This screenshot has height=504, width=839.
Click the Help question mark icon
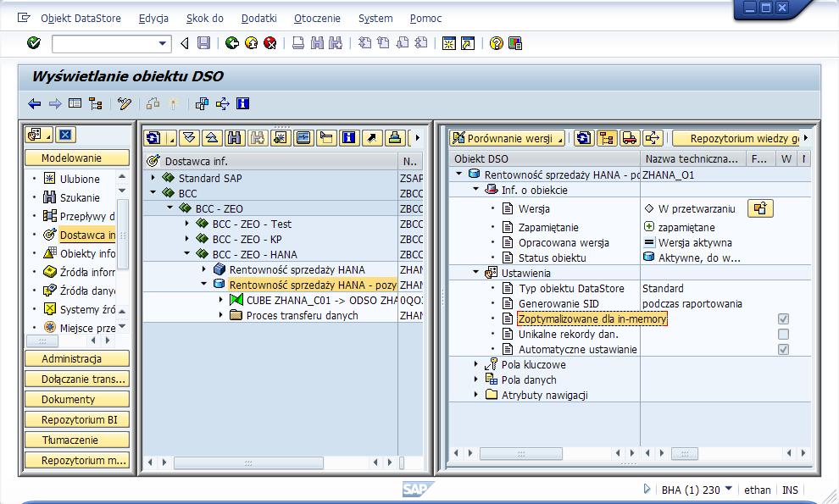coord(496,43)
